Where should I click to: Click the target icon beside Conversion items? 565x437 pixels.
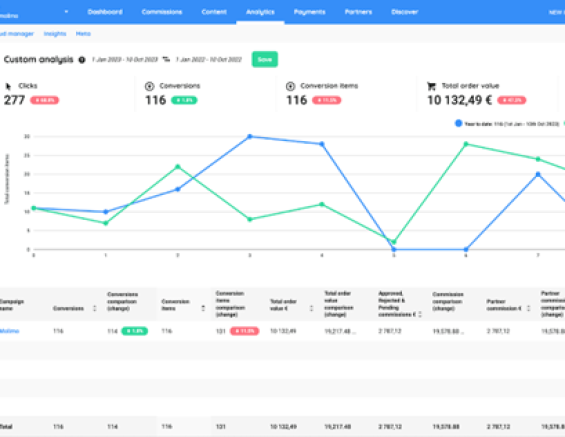point(290,86)
